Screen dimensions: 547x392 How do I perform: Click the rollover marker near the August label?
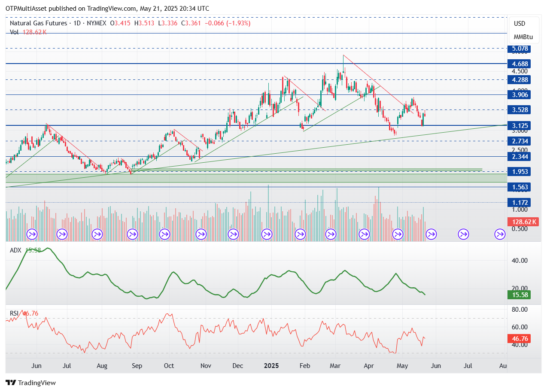tap(97, 234)
